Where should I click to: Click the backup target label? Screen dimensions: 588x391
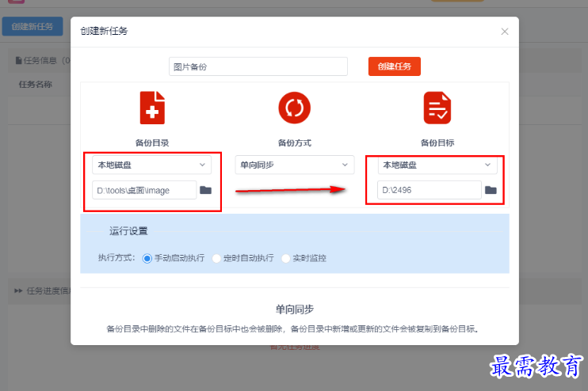tap(437, 142)
